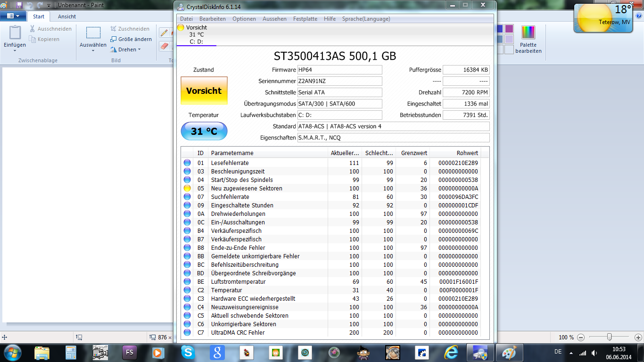The width and height of the screenshot is (644, 362).
Task: Click the Grenzwert column header
Action: (413, 153)
